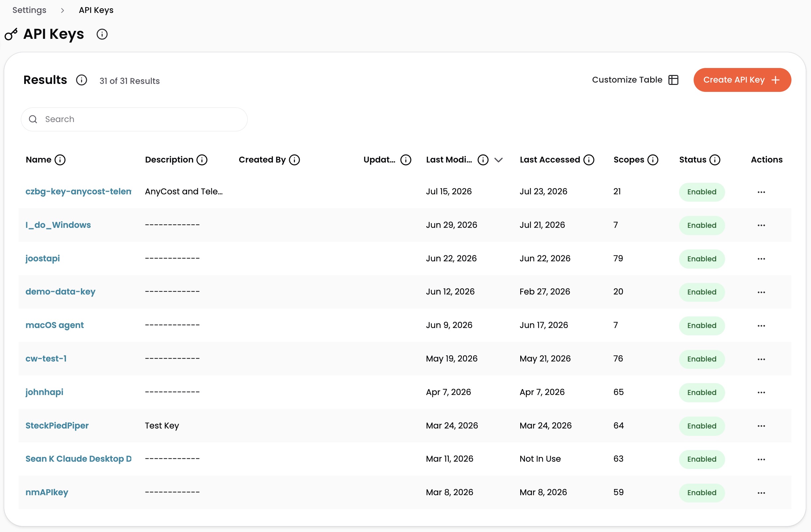Go to Settings breadcrumb
Image resolution: width=811 pixels, height=532 pixels.
click(29, 10)
